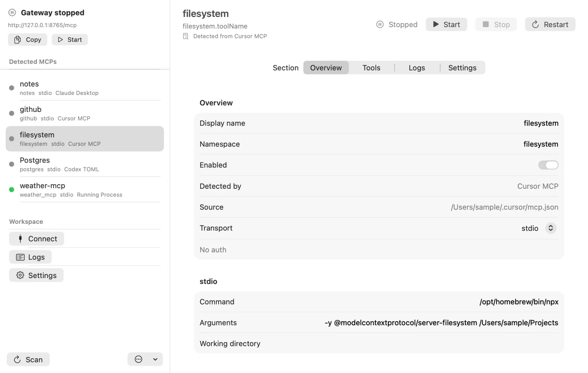588x373 pixels.
Task: Open workspace Logs in the sidebar
Action: pyautogui.click(x=30, y=257)
